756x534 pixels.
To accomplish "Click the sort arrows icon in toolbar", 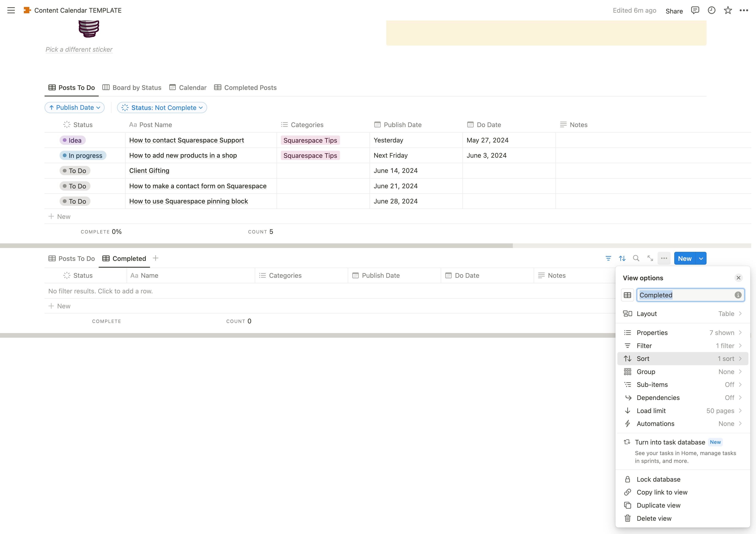I will click(x=622, y=258).
